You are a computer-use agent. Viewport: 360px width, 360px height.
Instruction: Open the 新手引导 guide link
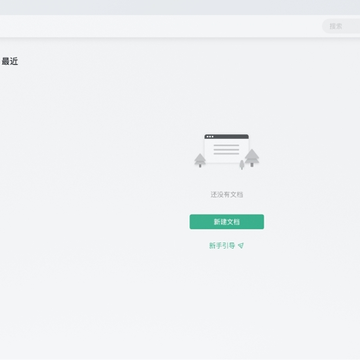click(226, 246)
